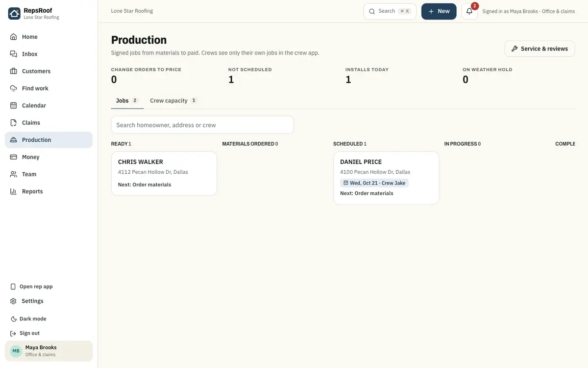Click the In Progress column header
Image resolution: width=588 pixels, height=368 pixels.
[x=463, y=144]
